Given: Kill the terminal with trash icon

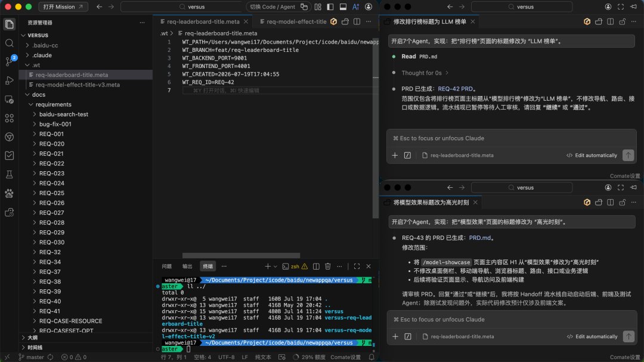Looking at the screenshot, I should pyautogui.click(x=328, y=266).
